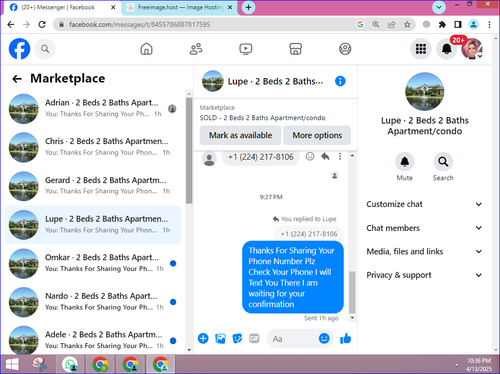Reload the page

point(42,24)
